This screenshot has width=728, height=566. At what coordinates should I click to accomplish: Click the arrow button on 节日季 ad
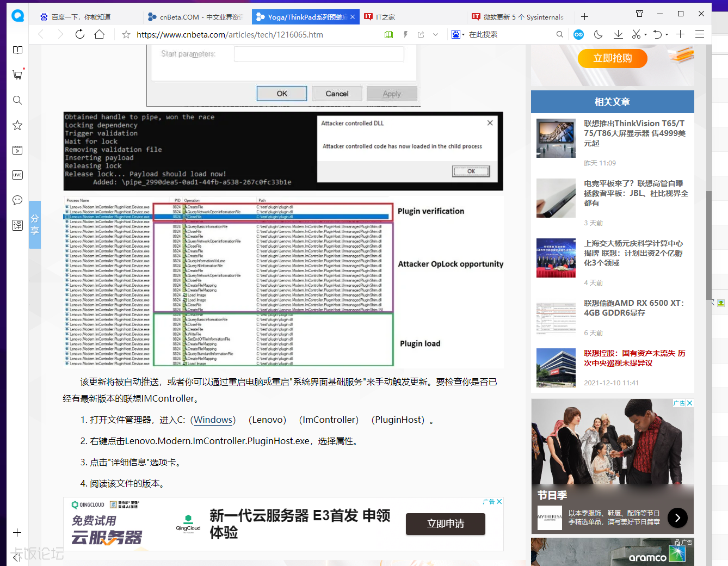click(x=677, y=518)
